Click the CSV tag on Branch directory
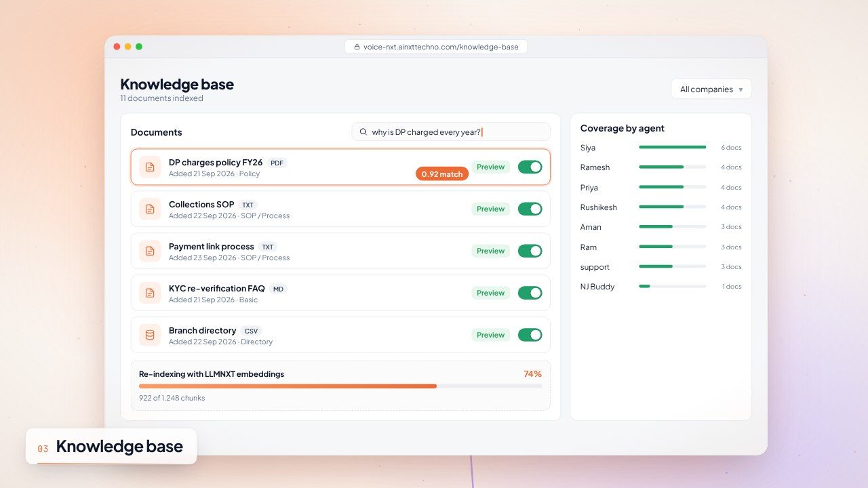Image resolution: width=868 pixels, height=488 pixels. (251, 331)
